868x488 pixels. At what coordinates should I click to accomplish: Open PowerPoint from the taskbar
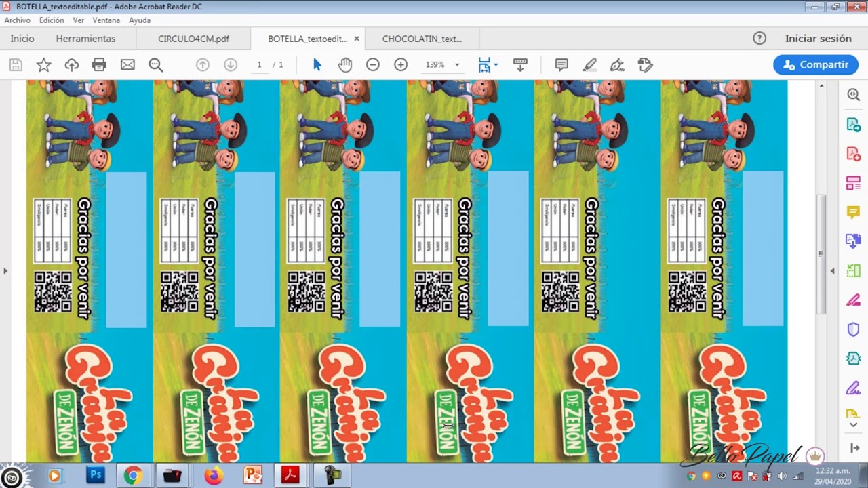[253, 476]
